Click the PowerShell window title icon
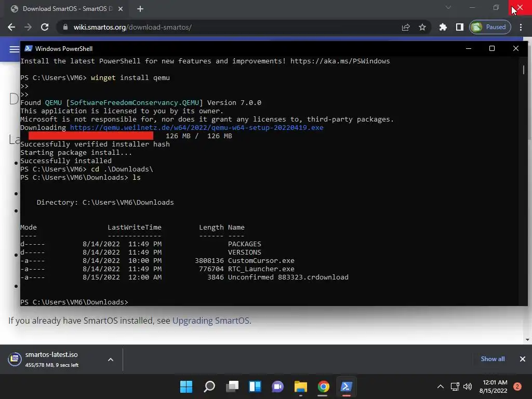The height and width of the screenshot is (399, 532). 29,48
